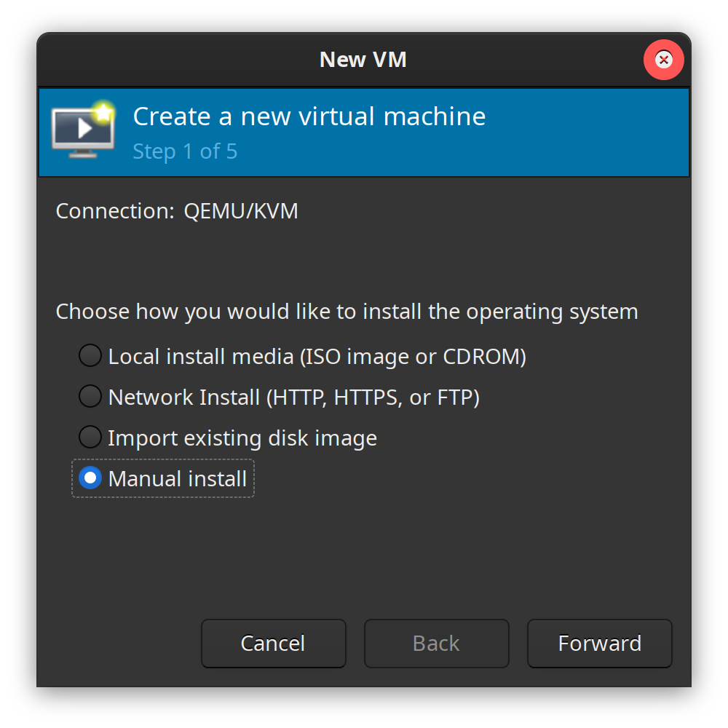Image resolution: width=728 pixels, height=728 pixels.
Task: Click the 'Network Install (HTTP, HTTPS, or FTP)' label
Action: 293,397
